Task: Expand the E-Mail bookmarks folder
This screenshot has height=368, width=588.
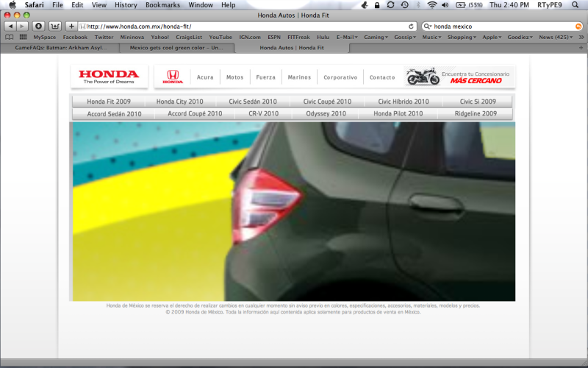Action: (347, 38)
